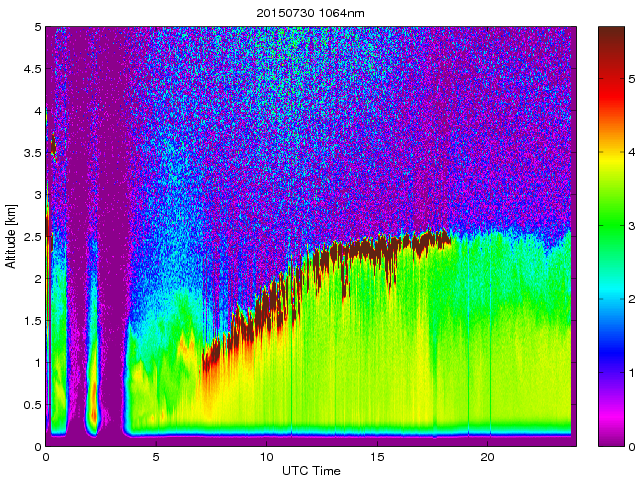Viewport: 640px width, 480px height.
Task: Click the colorbar tick label 1
Action: (632, 373)
